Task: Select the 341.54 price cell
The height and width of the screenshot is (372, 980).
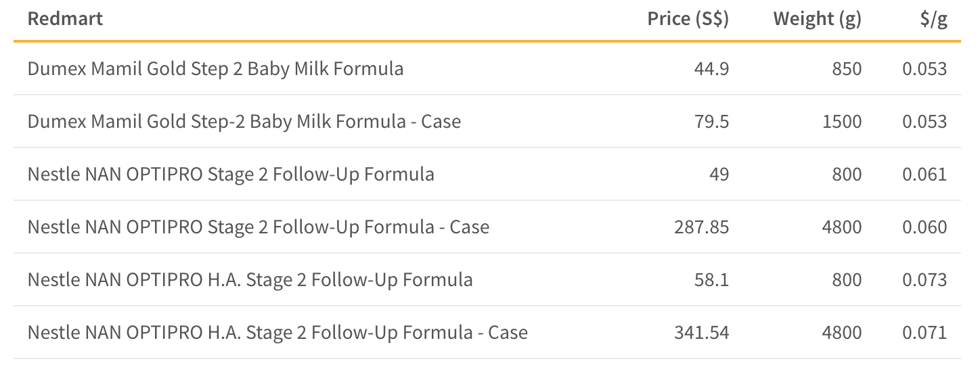Action: point(702,333)
